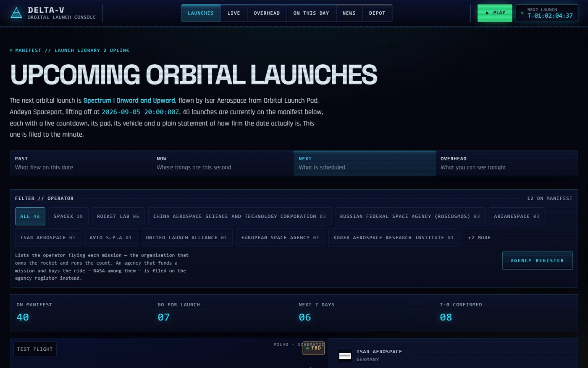The width and height of the screenshot is (588, 368).
Task: Open the Launches nav tab
Action: click(201, 13)
